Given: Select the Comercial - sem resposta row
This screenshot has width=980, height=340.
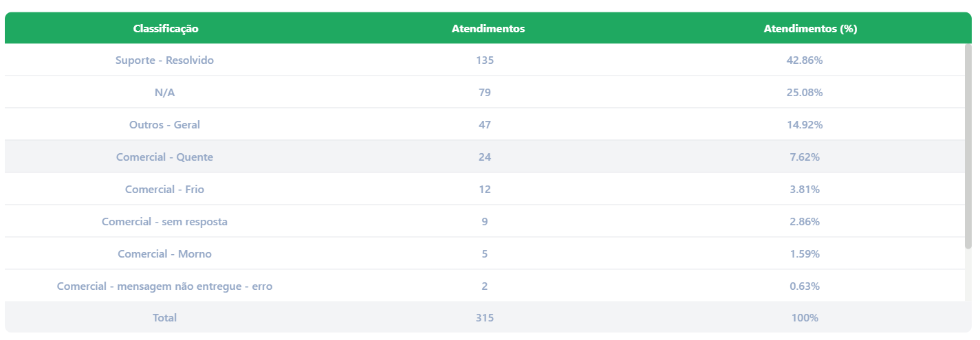Looking at the screenshot, I should 485,221.
